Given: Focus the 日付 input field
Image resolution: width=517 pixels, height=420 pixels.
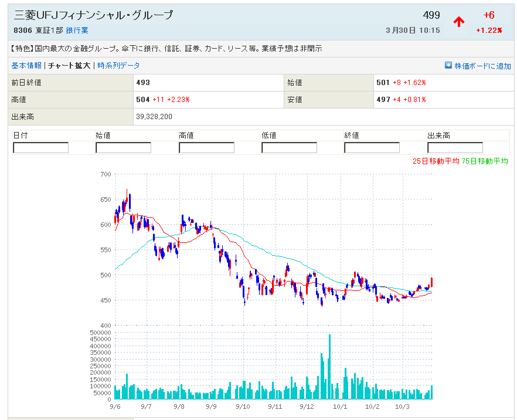Looking at the screenshot, I should [x=41, y=148].
